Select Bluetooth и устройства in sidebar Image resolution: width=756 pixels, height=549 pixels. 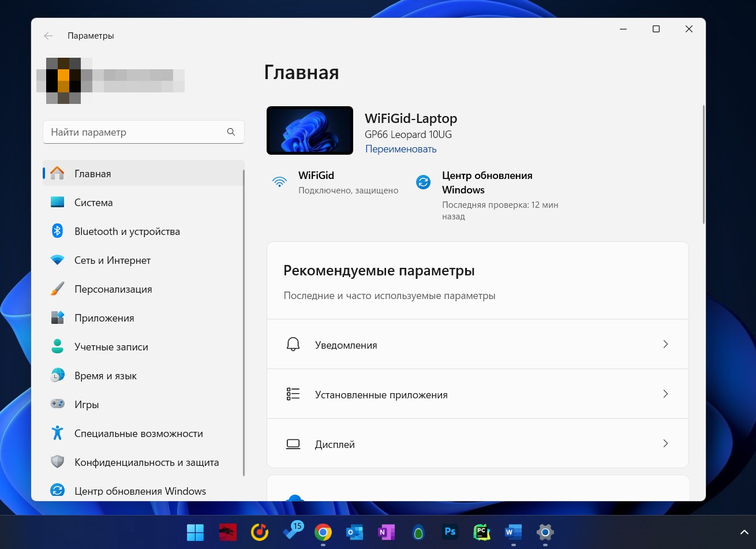(x=144, y=231)
